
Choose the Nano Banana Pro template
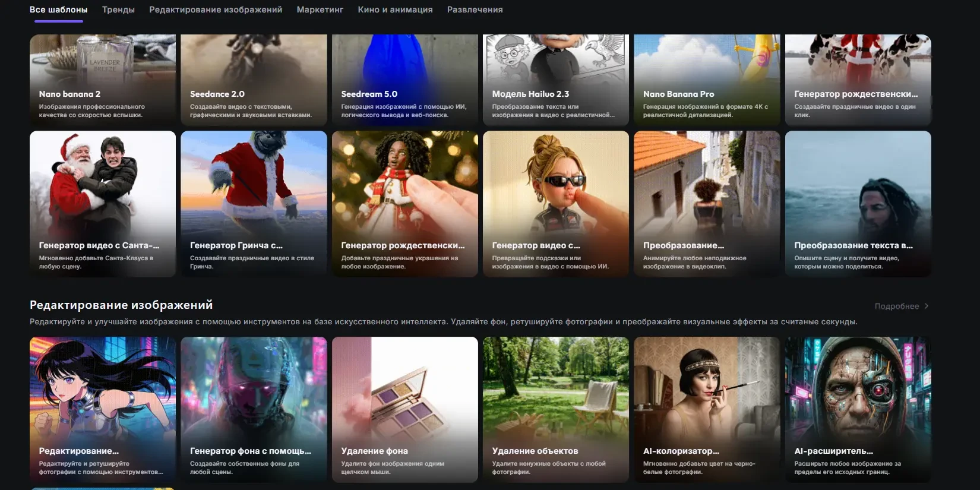coord(707,80)
